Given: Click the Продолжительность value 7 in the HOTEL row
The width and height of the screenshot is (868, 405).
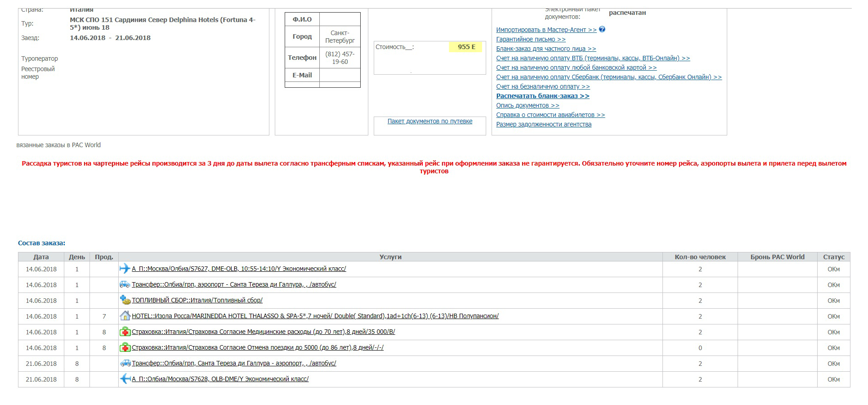Looking at the screenshot, I should (104, 316).
